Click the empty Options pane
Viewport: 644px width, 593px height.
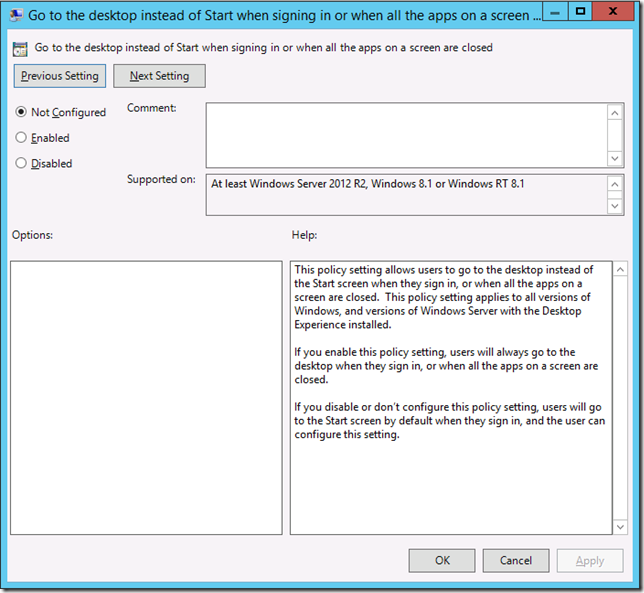tap(146, 398)
